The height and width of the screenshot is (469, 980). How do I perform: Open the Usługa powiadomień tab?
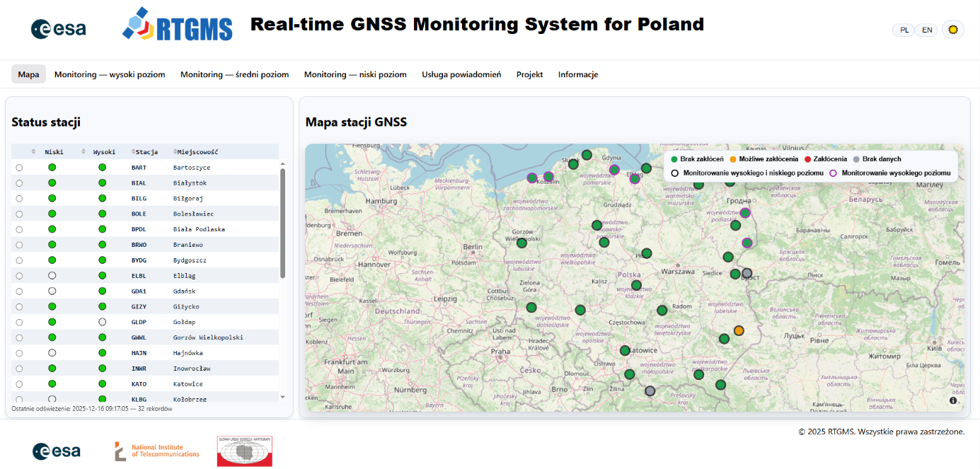461,74
